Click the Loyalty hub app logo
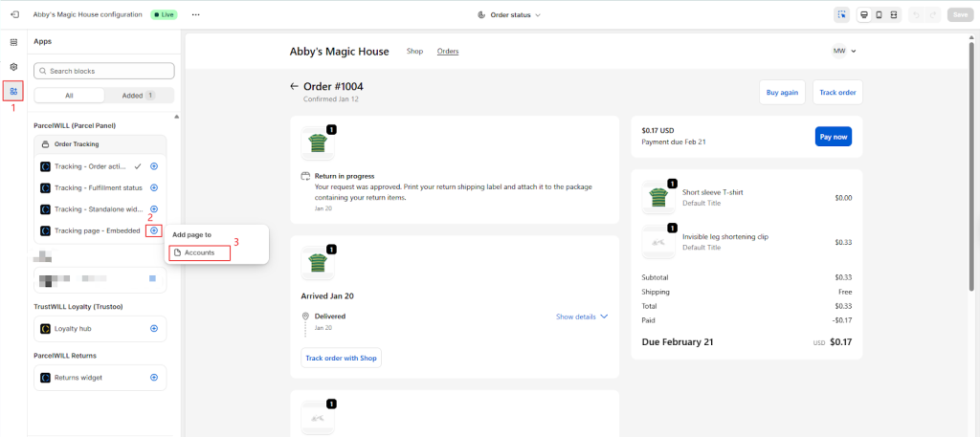The image size is (980, 437). 45,328
